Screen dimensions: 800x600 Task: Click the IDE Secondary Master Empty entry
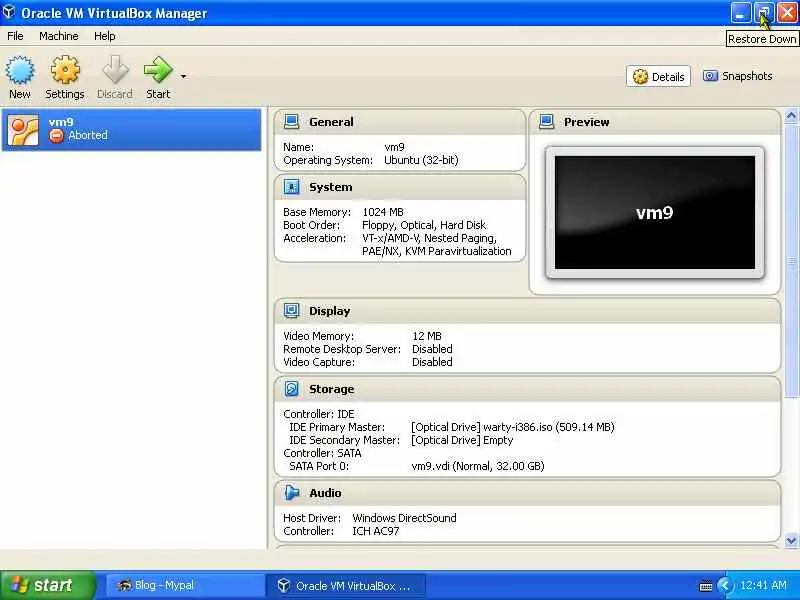pos(462,440)
